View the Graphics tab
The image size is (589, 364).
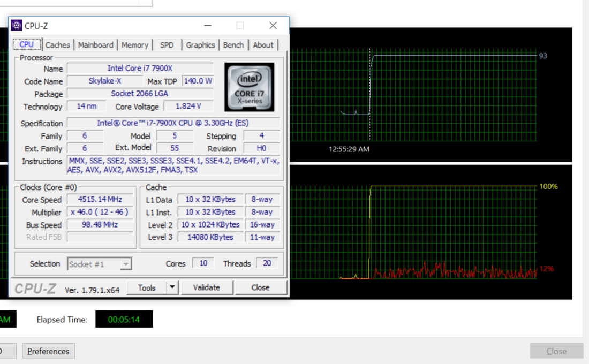pos(200,45)
